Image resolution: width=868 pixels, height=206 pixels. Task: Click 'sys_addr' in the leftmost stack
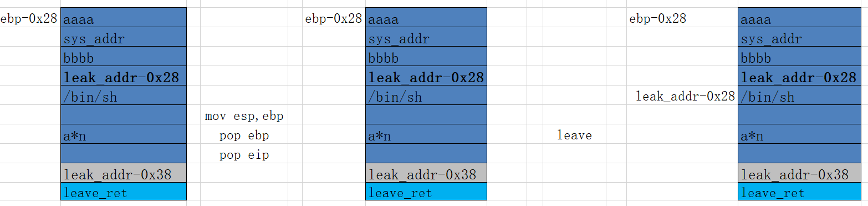pyautogui.click(x=124, y=37)
